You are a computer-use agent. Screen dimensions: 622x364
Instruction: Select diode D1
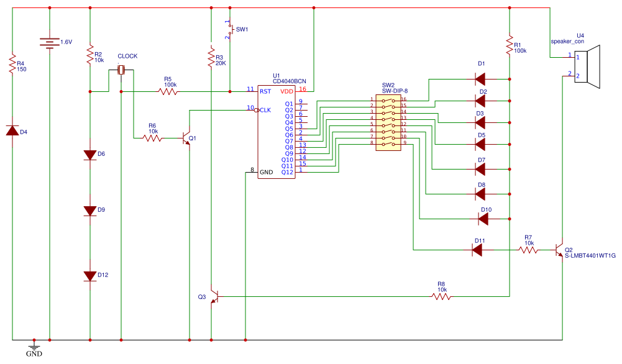tap(480, 79)
